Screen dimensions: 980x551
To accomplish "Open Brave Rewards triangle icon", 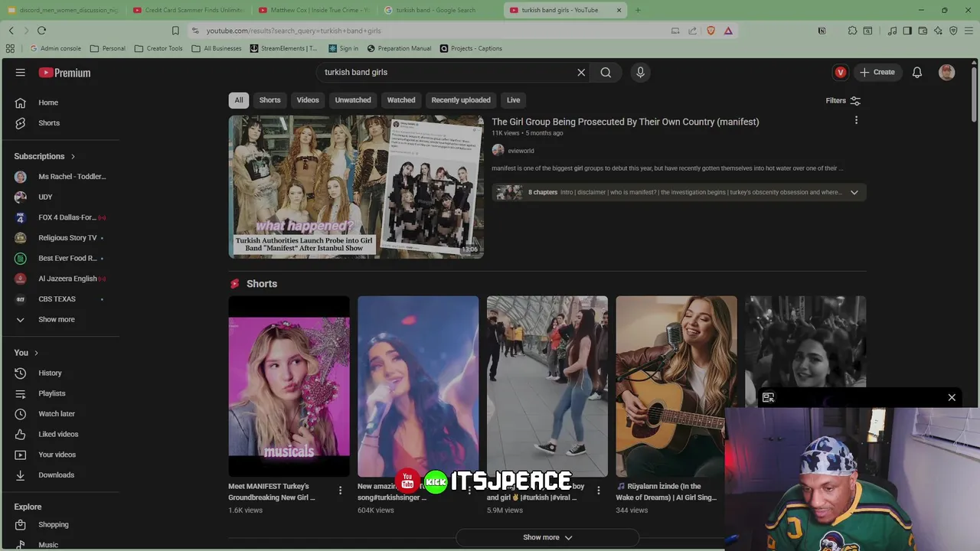I will [728, 31].
